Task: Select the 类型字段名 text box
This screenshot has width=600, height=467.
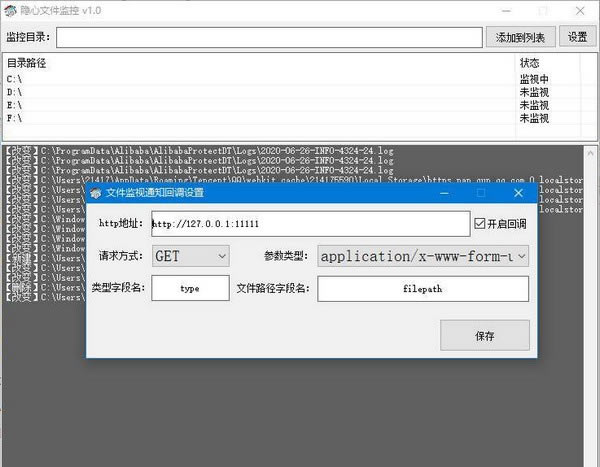Action: (190, 288)
